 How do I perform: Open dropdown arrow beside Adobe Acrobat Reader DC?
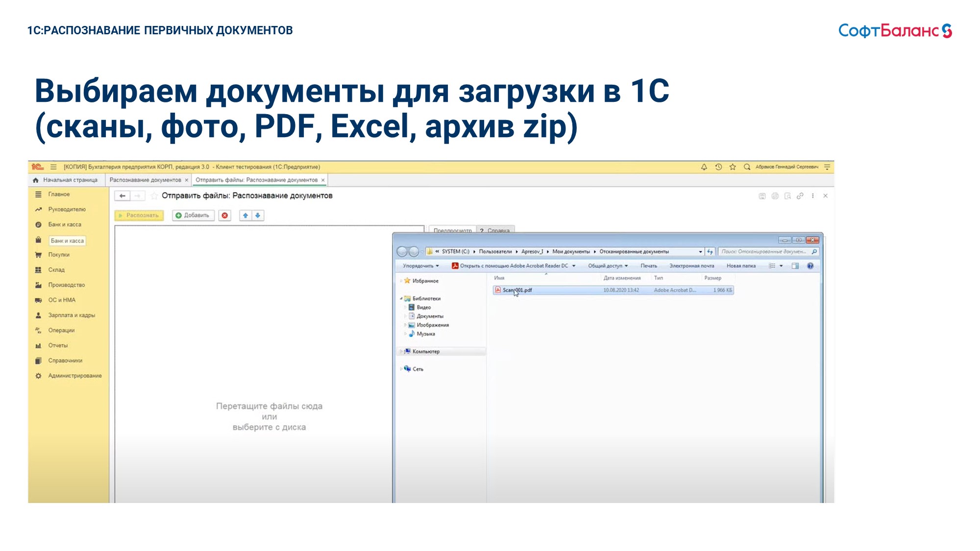(574, 266)
